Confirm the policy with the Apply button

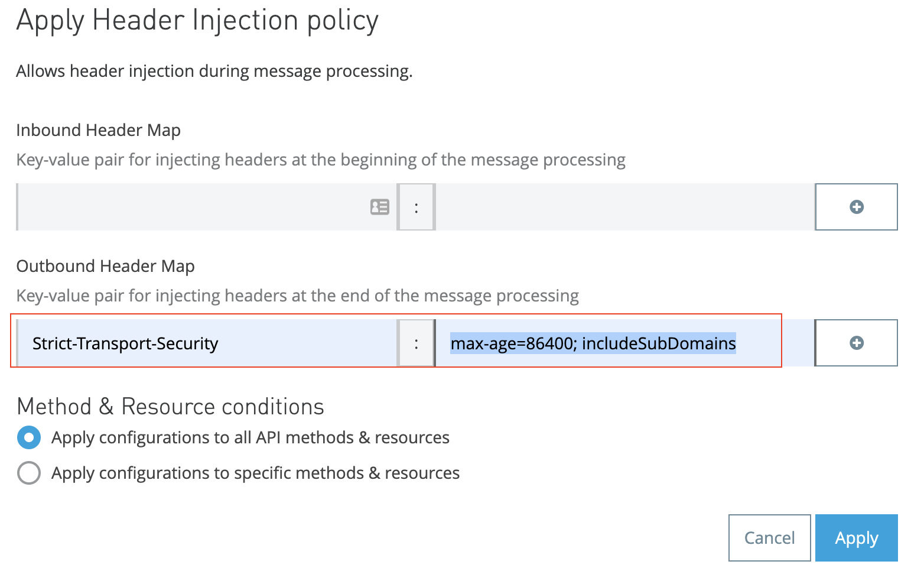856,538
